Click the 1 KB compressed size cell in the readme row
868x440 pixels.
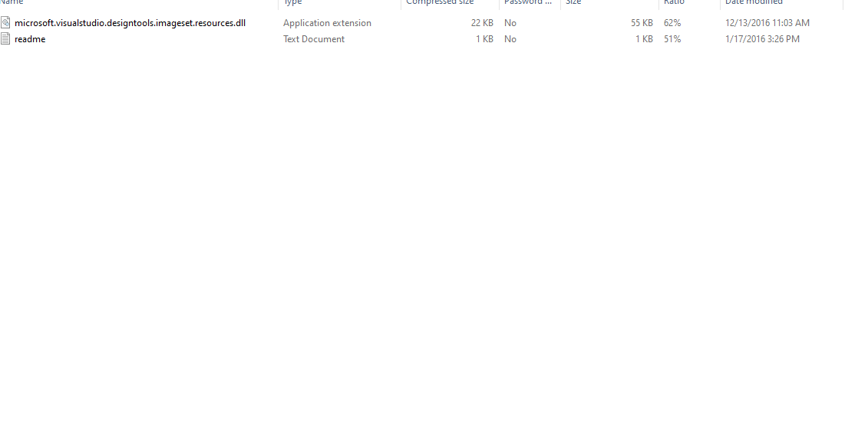click(x=484, y=39)
